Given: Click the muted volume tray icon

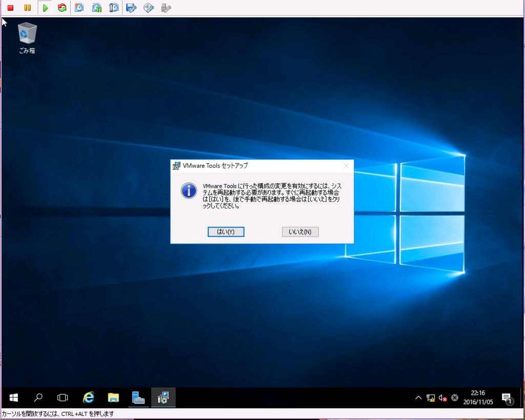Looking at the screenshot, I should click(442, 398).
